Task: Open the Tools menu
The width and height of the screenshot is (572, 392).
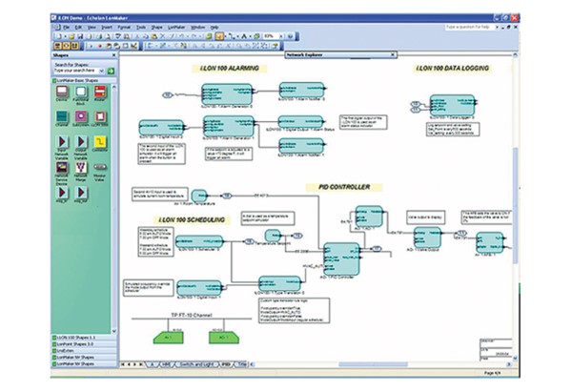Action: 141,27
